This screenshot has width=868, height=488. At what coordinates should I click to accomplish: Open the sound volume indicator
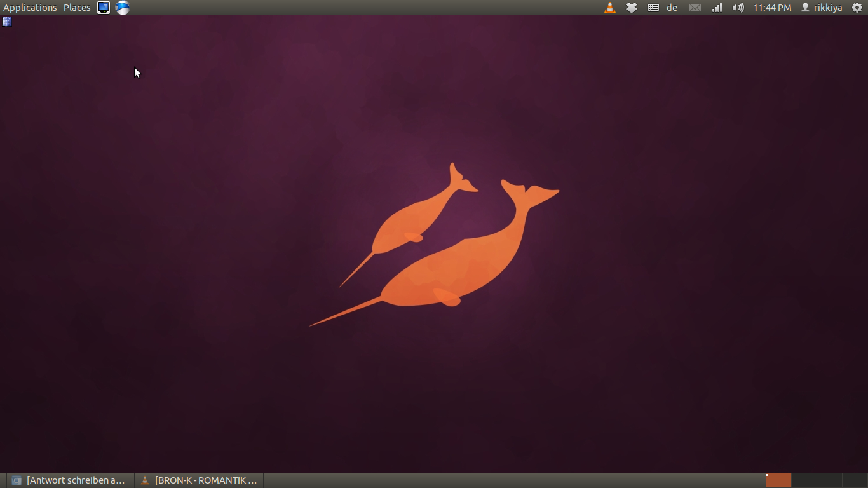pos(738,8)
